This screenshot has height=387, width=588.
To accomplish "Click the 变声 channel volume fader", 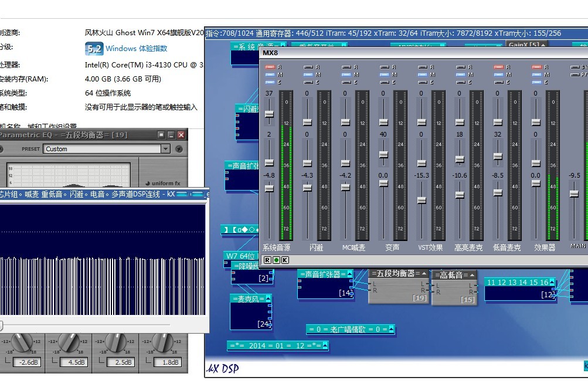I will (x=383, y=183).
